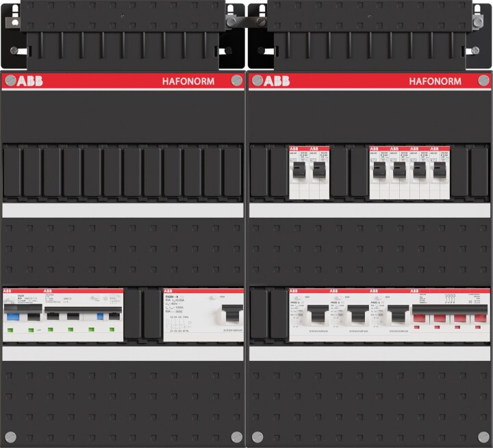
Task: Click the HAFONORM label on left panel
Action: click(x=188, y=81)
